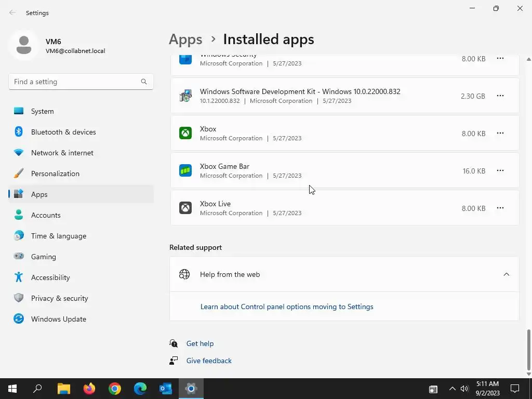Click the scrollbar up arrow
The image size is (532, 399).
pyautogui.click(x=528, y=59)
